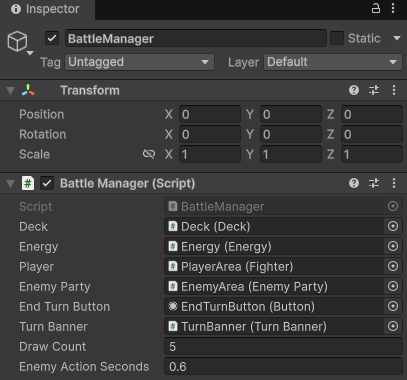Disable the BattleManager GameObject active checkbox
Image resolution: width=407 pixels, height=380 pixels.
point(52,38)
